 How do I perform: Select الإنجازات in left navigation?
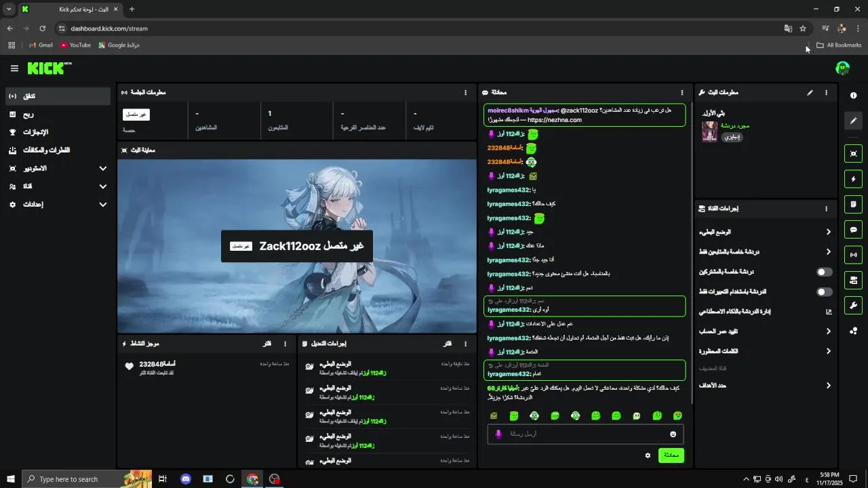[58, 132]
